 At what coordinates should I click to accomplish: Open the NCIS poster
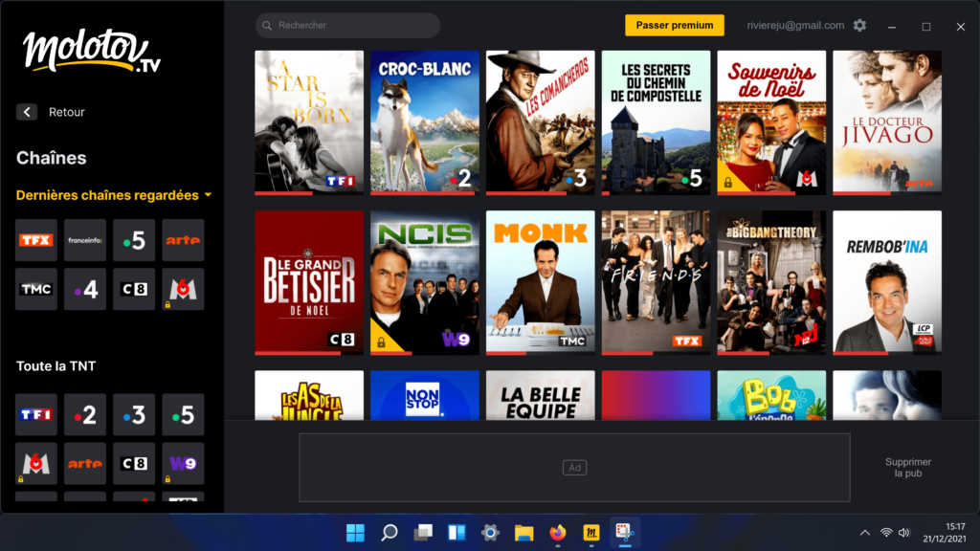pos(425,282)
